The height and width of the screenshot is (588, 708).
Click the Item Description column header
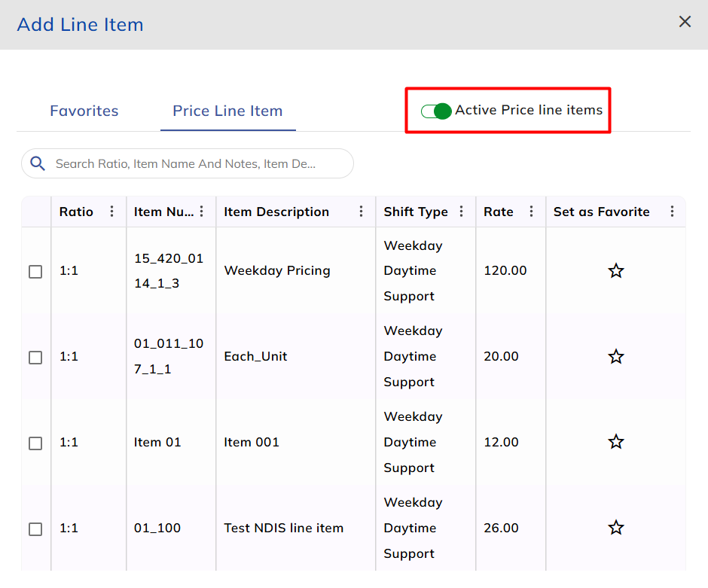[276, 212]
